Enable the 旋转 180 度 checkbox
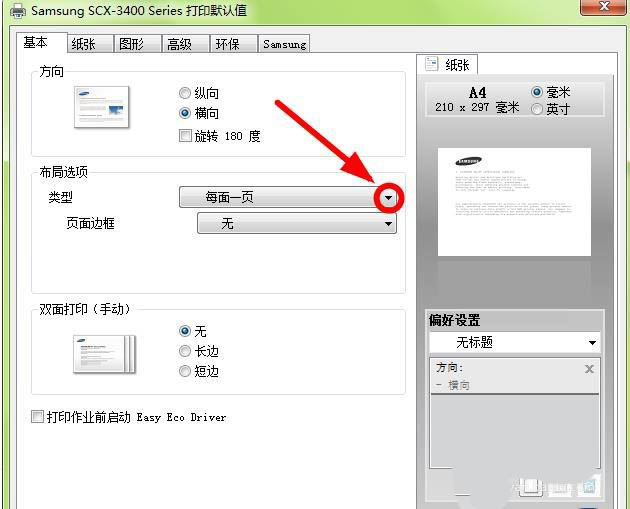Image resolution: width=630 pixels, height=509 pixels. 185,135
